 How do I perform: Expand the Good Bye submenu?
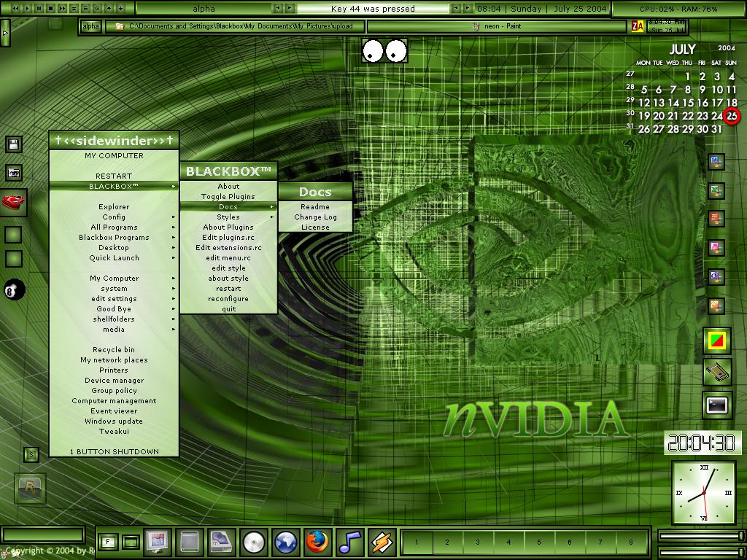(114, 309)
